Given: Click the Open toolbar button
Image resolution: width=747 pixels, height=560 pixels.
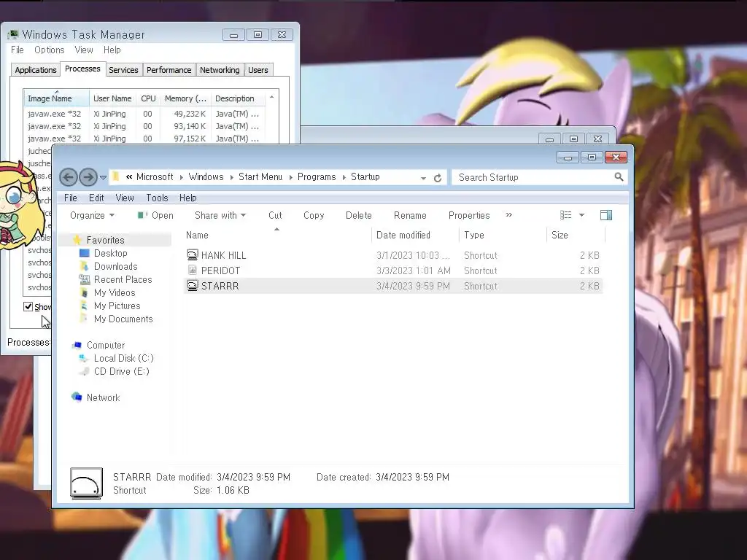Looking at the screenshot, I should tap(155, 215).
